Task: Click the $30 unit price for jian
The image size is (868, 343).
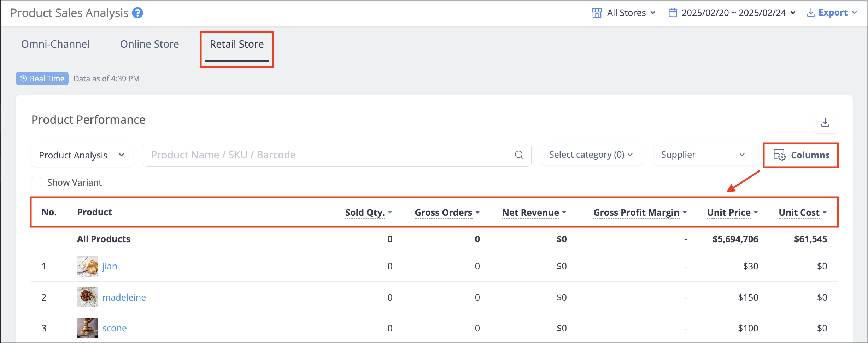Action: point(751,266)
